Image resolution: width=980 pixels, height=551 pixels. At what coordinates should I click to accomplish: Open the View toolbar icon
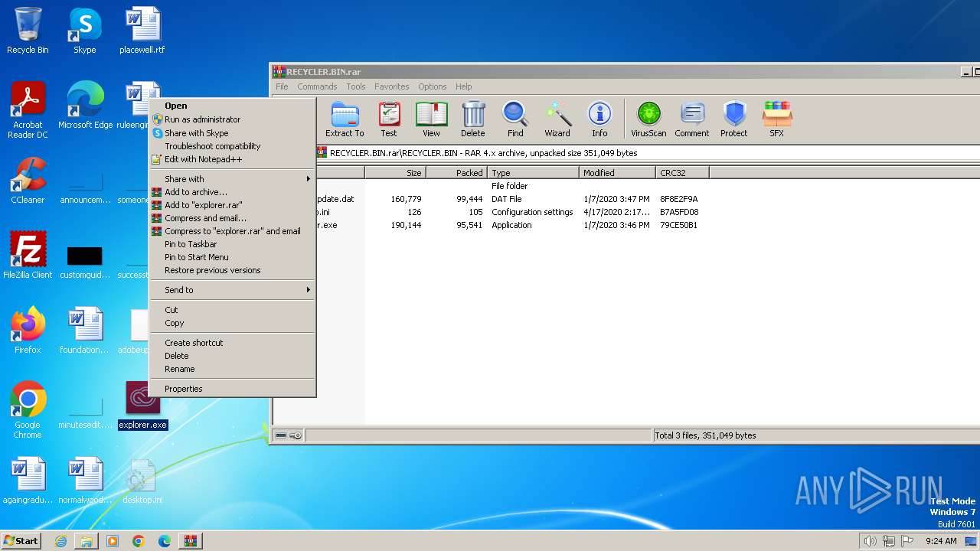coord(431,119)
